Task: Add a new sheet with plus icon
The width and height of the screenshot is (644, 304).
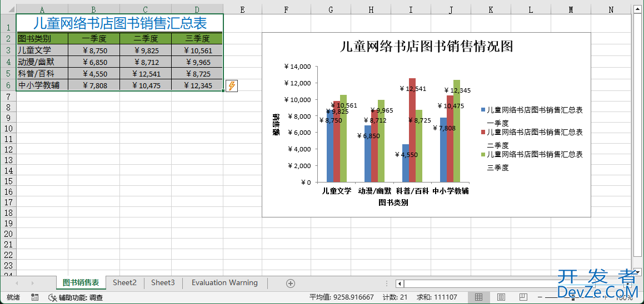Action: (290, 283)
